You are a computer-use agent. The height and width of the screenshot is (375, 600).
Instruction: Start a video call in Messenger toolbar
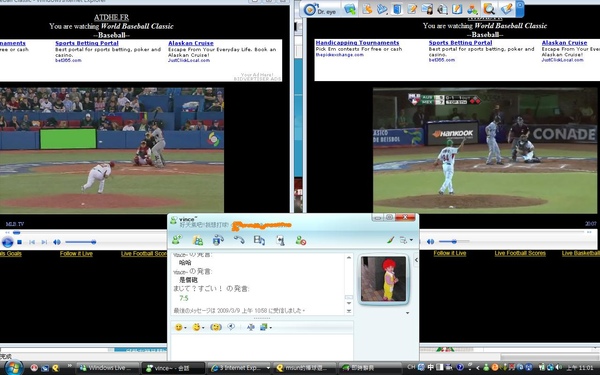tap(218, 240)
